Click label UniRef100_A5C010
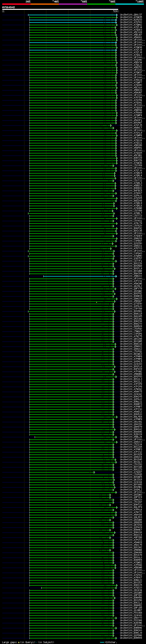Screen dimensions: 146x644 coord(131,87)
